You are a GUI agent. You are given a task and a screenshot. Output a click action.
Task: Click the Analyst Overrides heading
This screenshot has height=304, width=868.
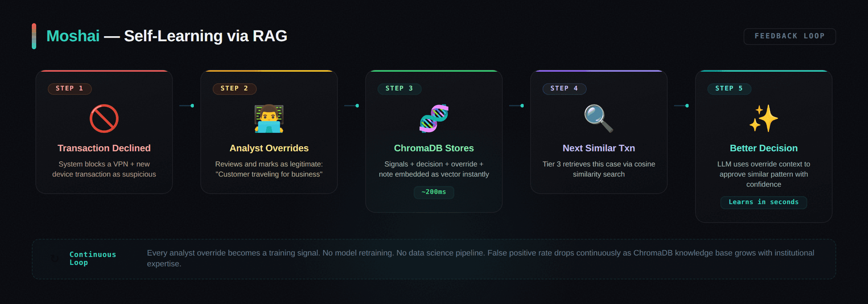click(269, 148)
